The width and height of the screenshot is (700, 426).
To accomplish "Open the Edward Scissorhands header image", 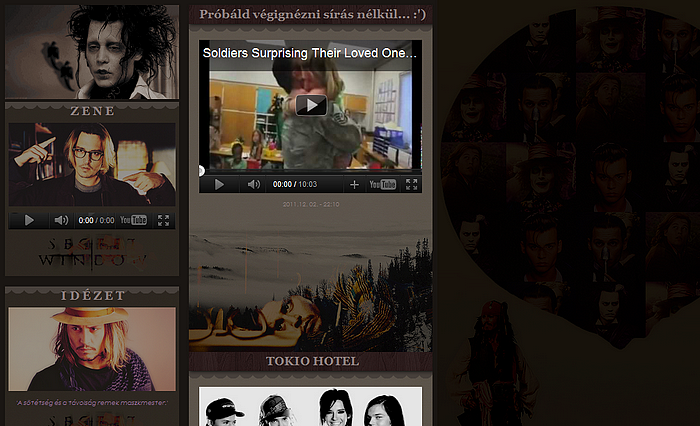I will (x=92, y=52).
